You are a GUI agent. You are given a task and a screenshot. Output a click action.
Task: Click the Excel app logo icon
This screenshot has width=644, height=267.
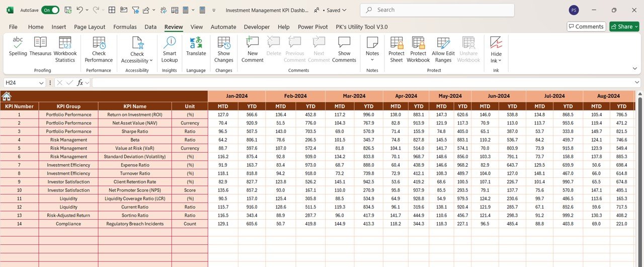tap(10, 10)
